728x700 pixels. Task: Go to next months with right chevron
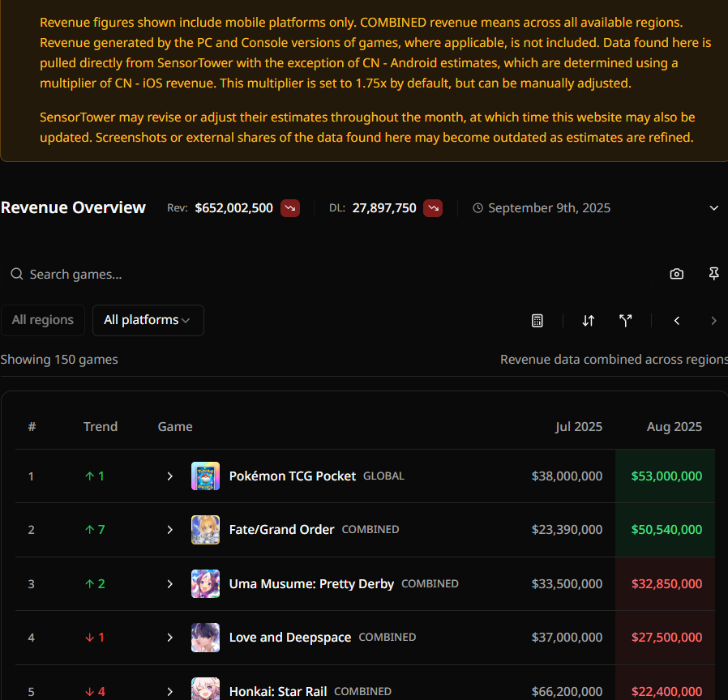(713, 321)
